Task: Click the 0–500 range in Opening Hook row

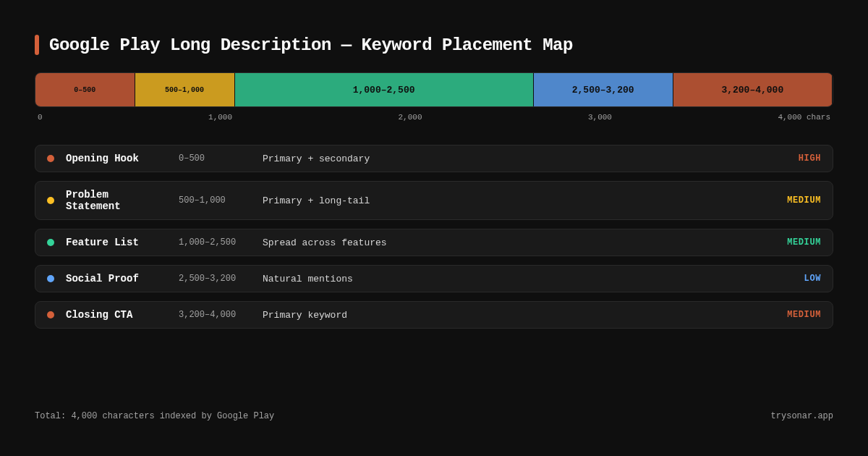Action: (192, 159)
